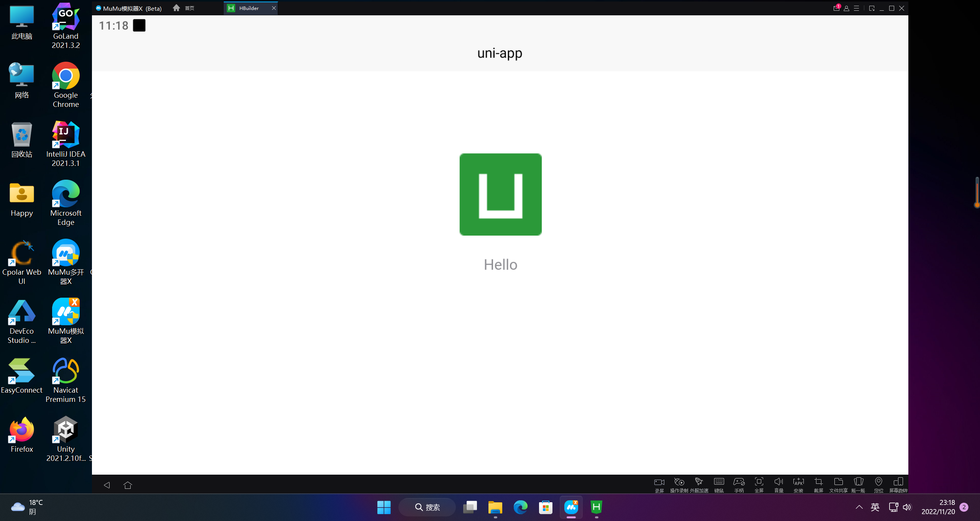
Task: Open Microsoft Store from taskbar
Action: click(x=546, y=507)
